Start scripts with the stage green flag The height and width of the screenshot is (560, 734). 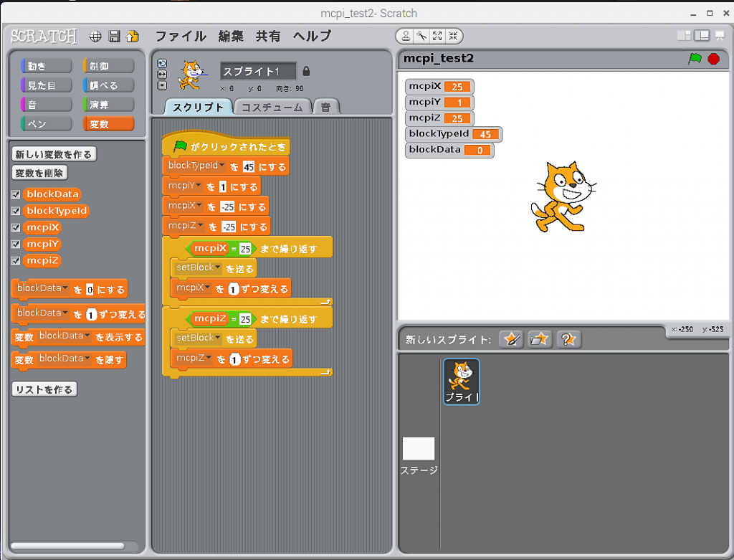point(695,59)
